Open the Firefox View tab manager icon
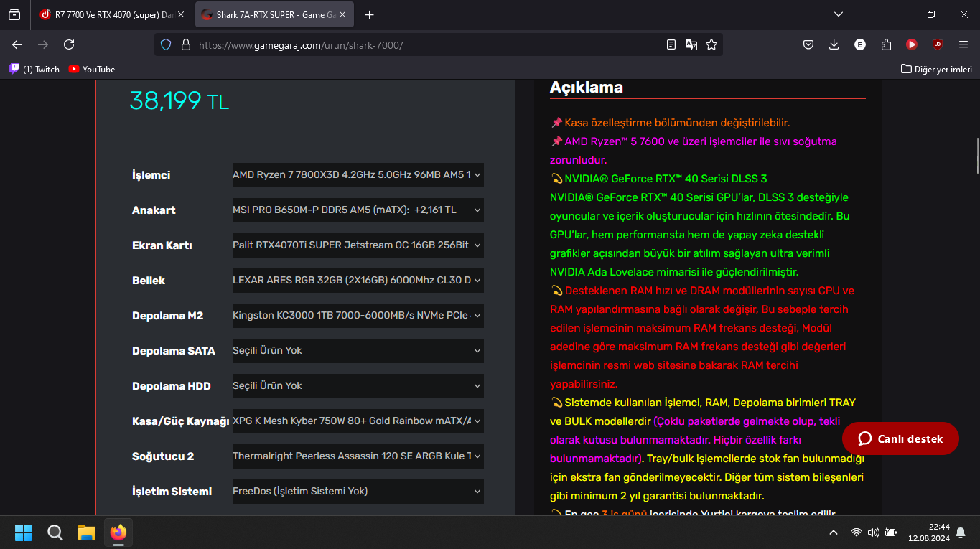The height and width of the screenshot is (549, 980). [14, 14]
